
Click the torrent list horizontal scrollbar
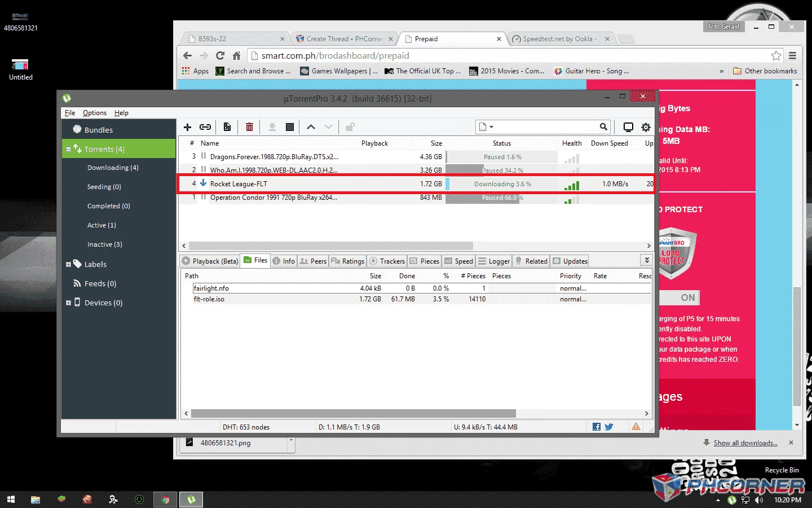(x=331, y=246)
